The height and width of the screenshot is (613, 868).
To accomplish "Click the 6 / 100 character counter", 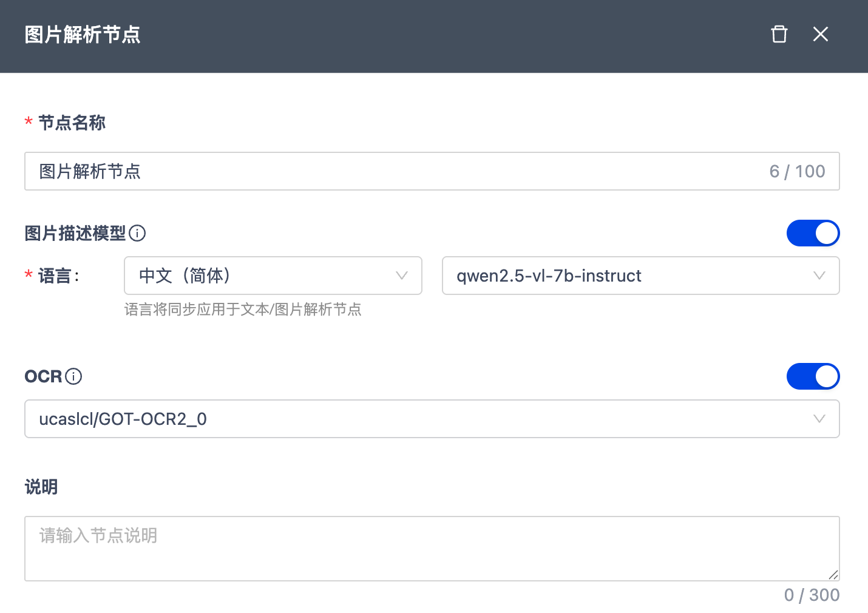I will click(797, 171).
